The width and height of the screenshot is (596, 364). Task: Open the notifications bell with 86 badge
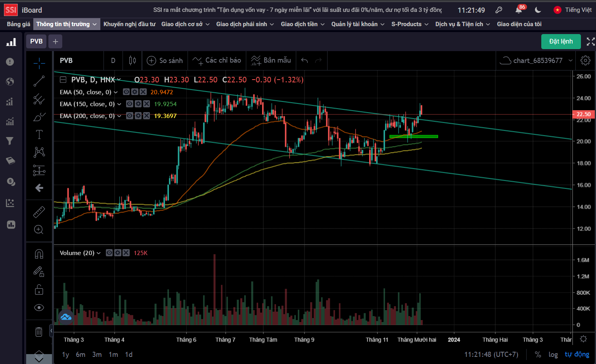click(x=519, y=10)
